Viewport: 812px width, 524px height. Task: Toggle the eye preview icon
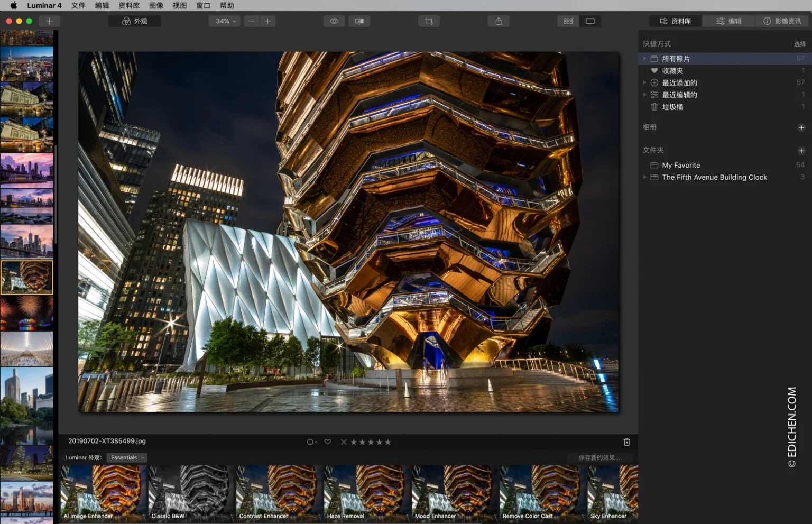point(334,21)
